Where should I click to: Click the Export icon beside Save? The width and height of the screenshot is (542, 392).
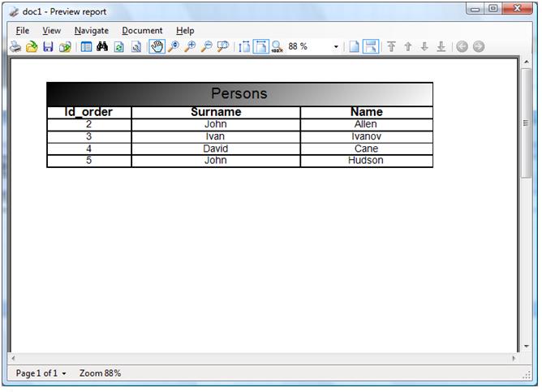click(x=65, y=47)
